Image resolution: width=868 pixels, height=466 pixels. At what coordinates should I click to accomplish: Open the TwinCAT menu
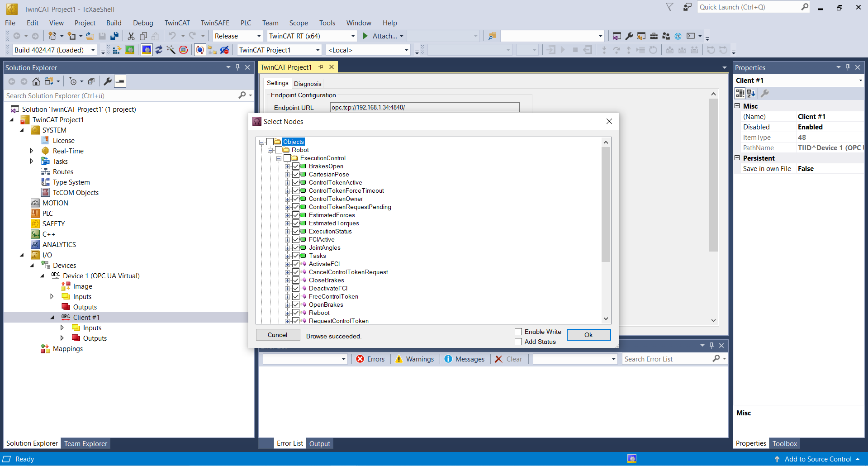(x=177, y=23)
